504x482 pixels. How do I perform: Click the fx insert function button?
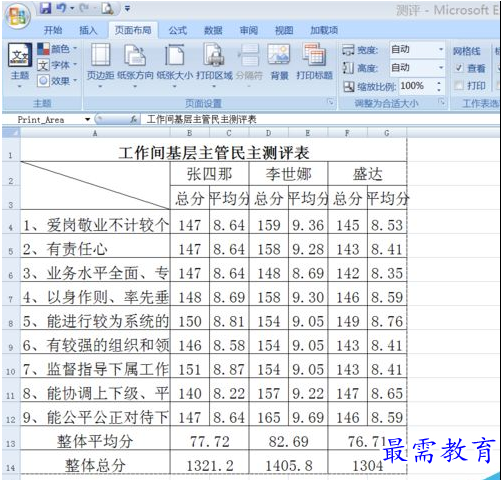pos(134,119)
